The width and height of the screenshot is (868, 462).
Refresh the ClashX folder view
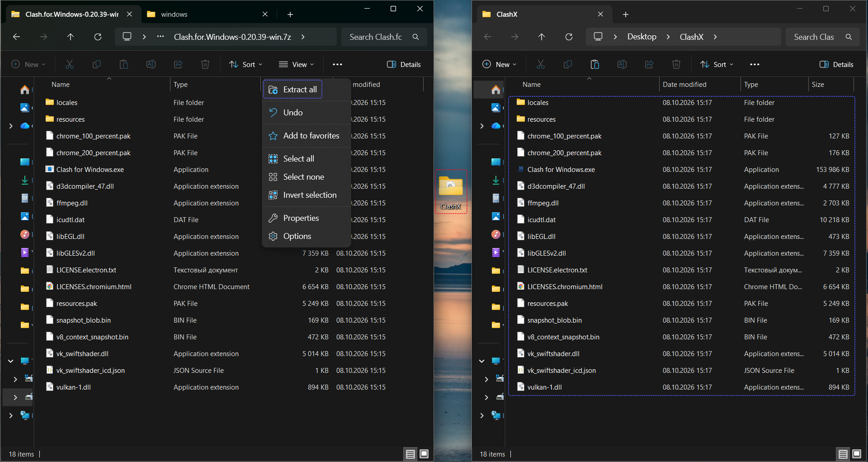click(x=569, y=37)
